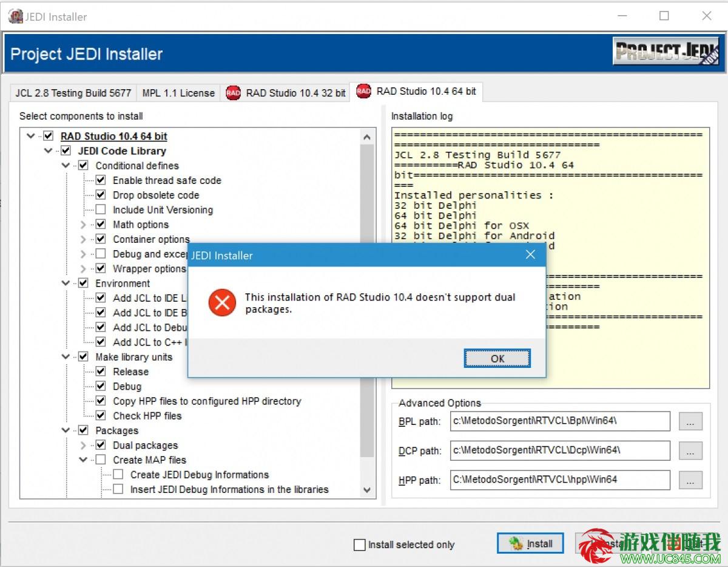
Task: Open the MPL 1.1 License tab
Action: 178,93
